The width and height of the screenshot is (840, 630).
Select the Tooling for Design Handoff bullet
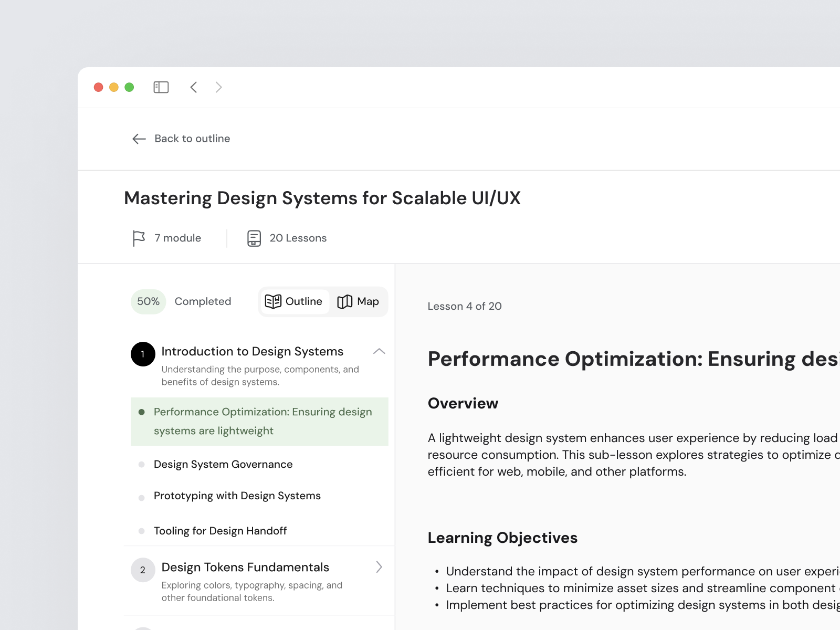click(x=141, y=531)
